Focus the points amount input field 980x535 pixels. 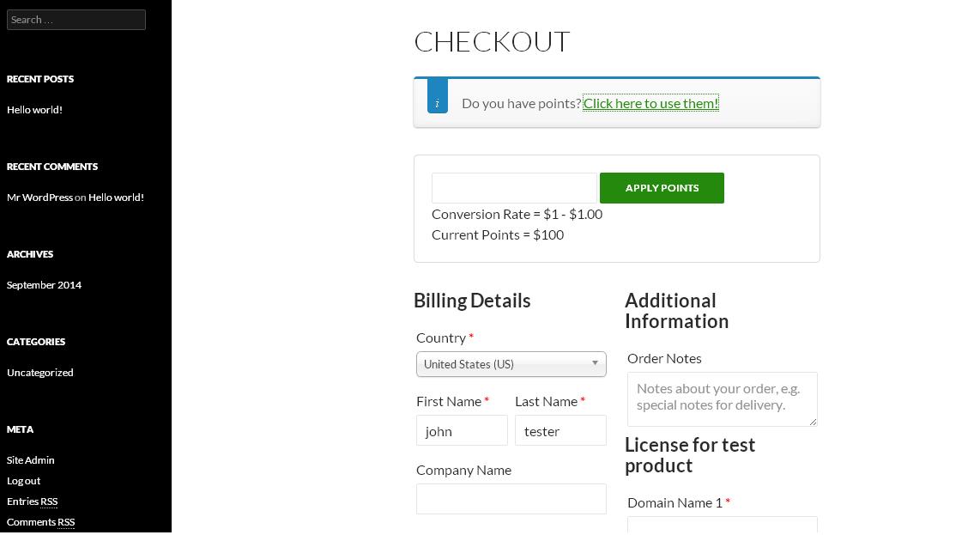[x=514, y=188]
